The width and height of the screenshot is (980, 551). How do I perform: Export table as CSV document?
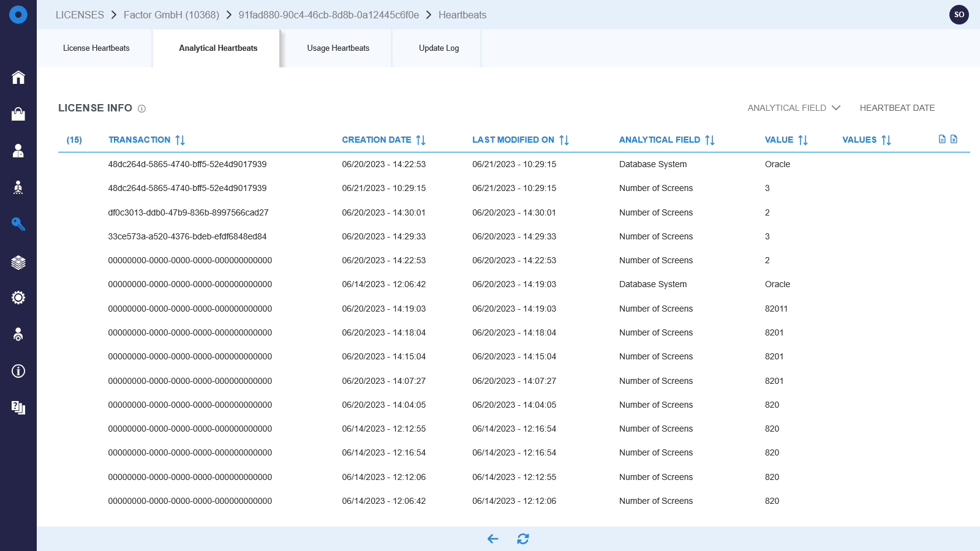pyautogui.click(x=941, y=139)
